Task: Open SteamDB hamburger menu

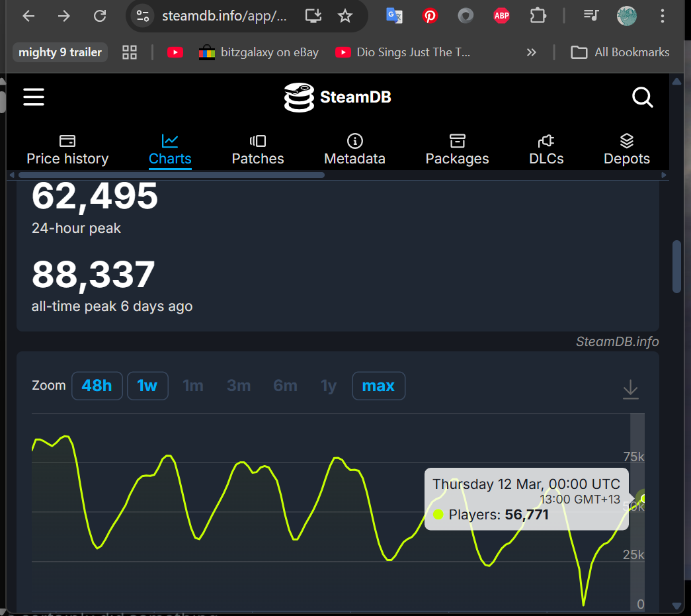Action: (x=34, y=97)
